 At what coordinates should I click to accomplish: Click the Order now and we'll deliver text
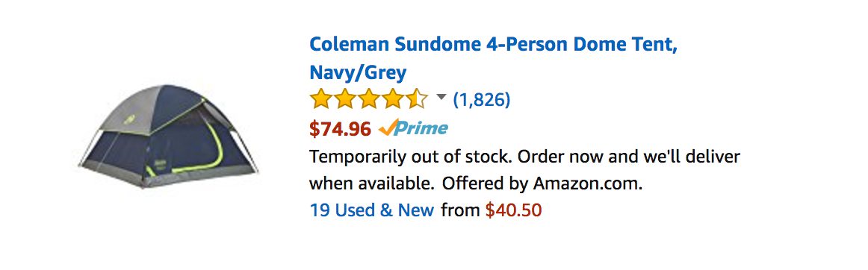point(629,157)
